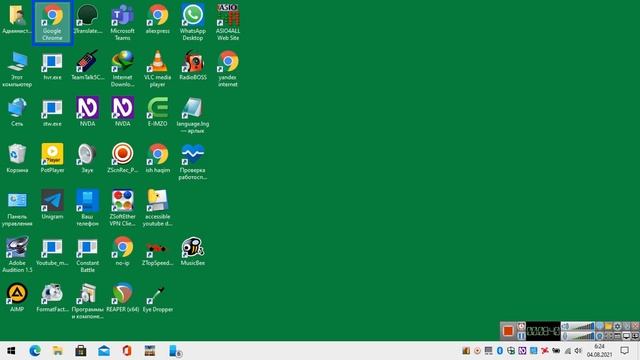Select the accessible youtube downloader folder
Image resolution: width=640 pixels, height=360 pixels.
click(158, 208)
